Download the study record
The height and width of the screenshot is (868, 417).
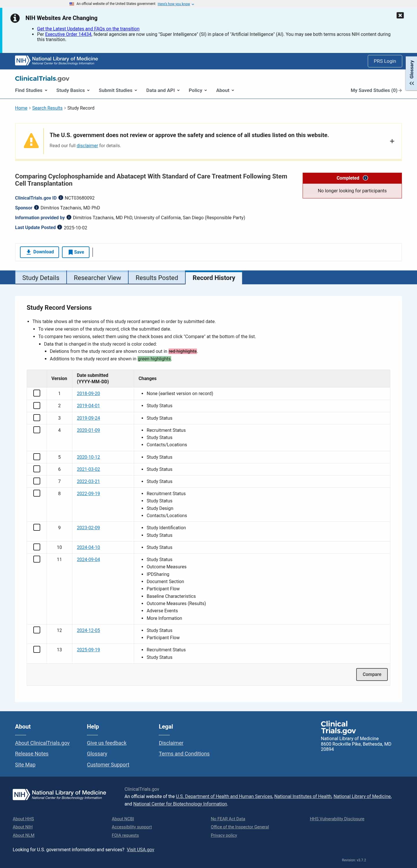coord(39,252)
